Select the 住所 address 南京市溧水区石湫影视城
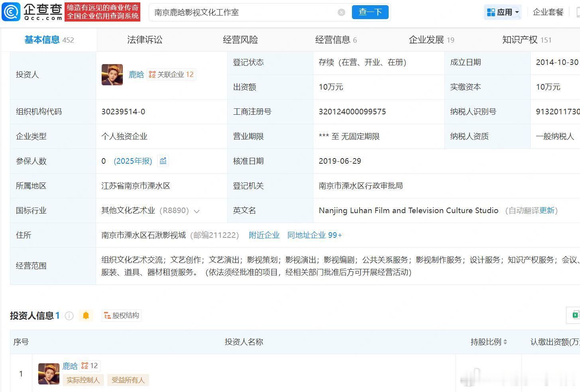 [x=144, y=235]
